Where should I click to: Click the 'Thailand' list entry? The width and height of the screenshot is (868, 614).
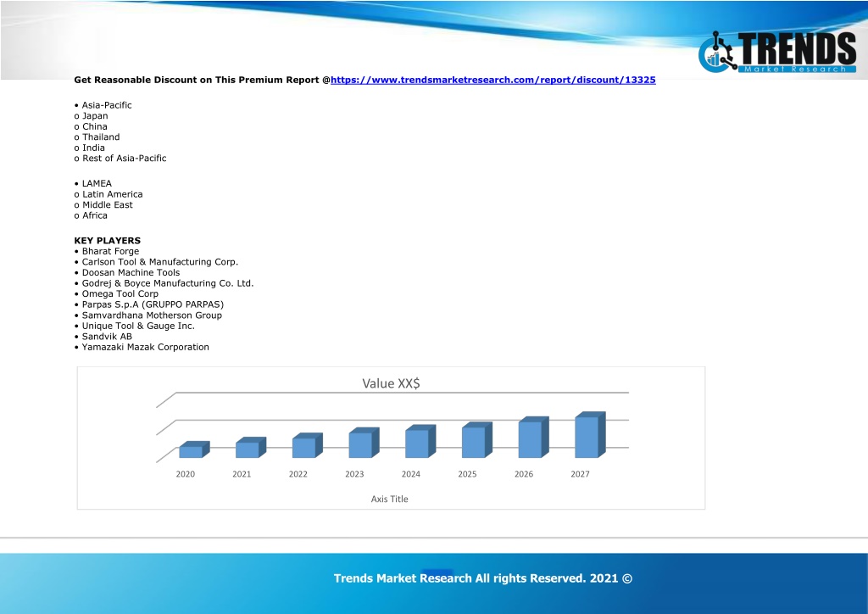pyautogui.click(x=101, y=137)
